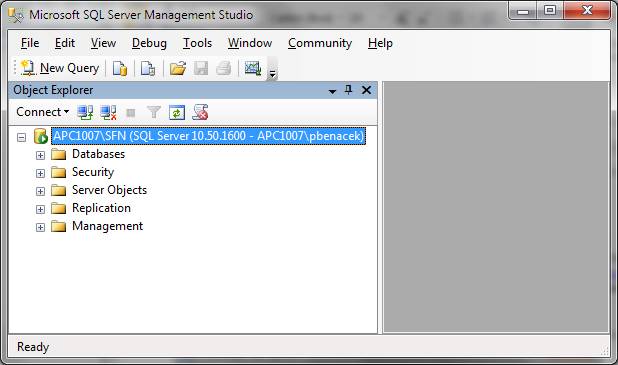Click the script icon with red cross
The width and height of the screenshot is (618, 365).
pyautogui.click(x=200, y=112)
